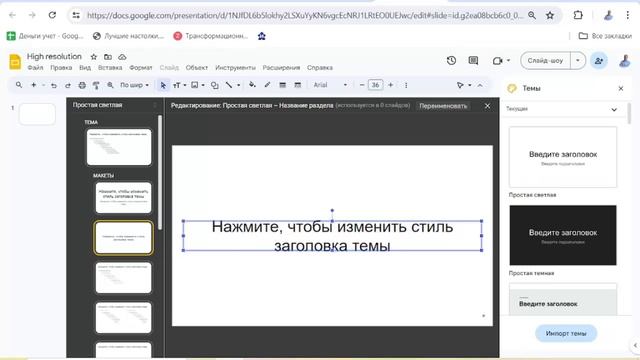The image size is (640, 360).
Task: Set the border weight
Action: tap(282, 85)
